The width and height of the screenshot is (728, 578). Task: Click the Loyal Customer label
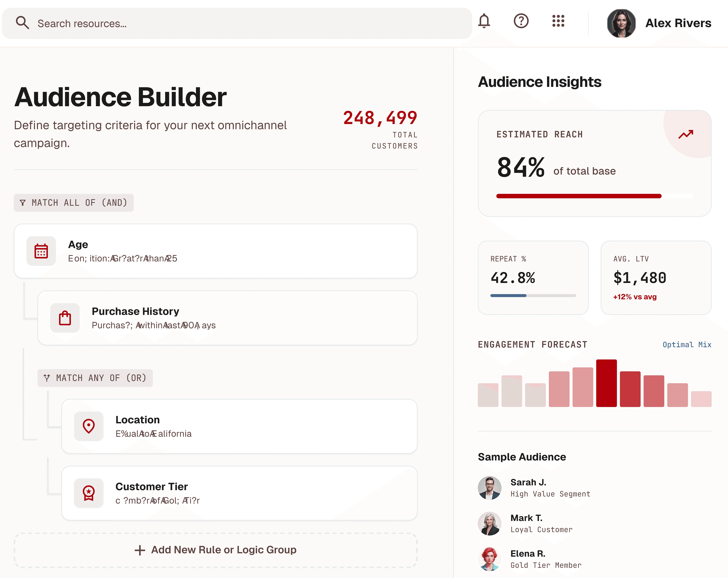[541, 530]
